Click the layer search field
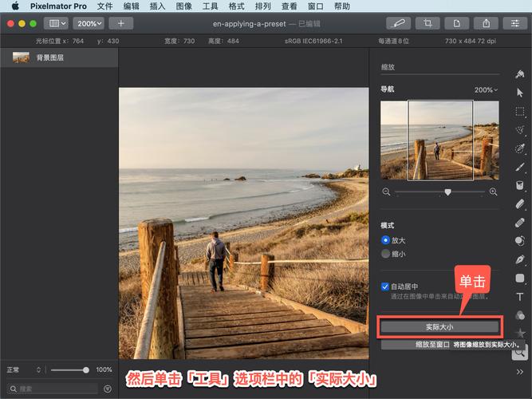The width and height of the screenshot is (532, 399). click(53, 389)
